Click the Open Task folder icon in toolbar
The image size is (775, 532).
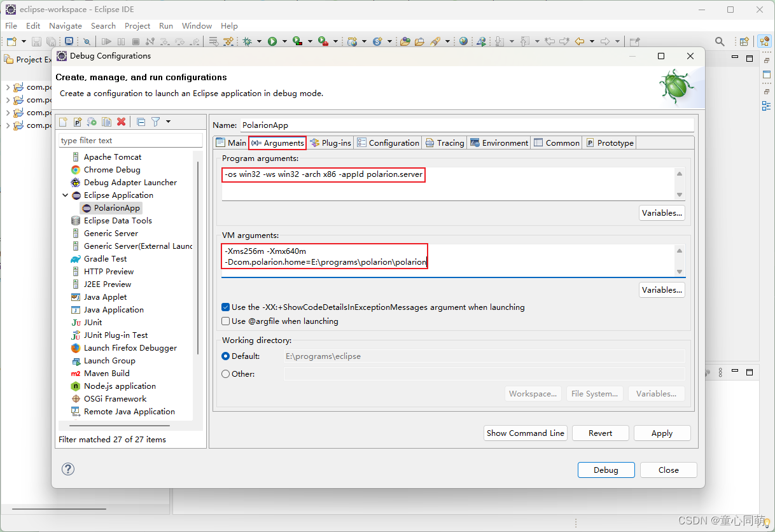(x=419, y=41)
